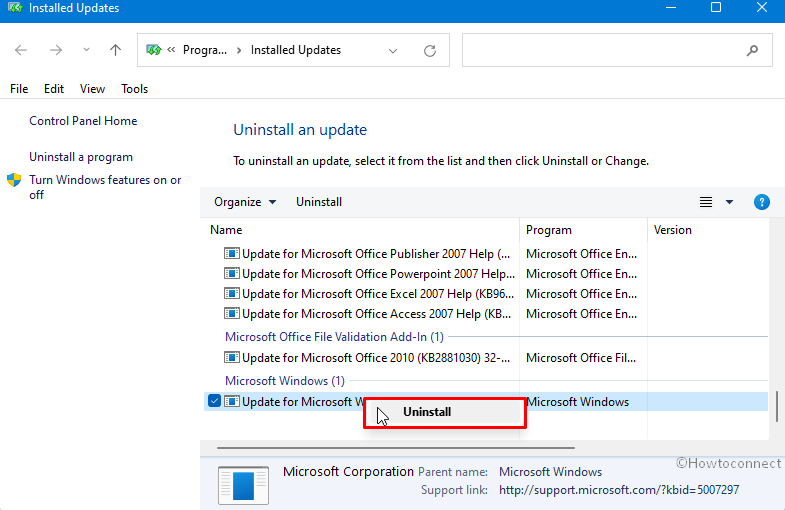Click Microsoft Windows program cell in selected row
Viewport: 785px width, 510px height.
click(x=577, y=402)
